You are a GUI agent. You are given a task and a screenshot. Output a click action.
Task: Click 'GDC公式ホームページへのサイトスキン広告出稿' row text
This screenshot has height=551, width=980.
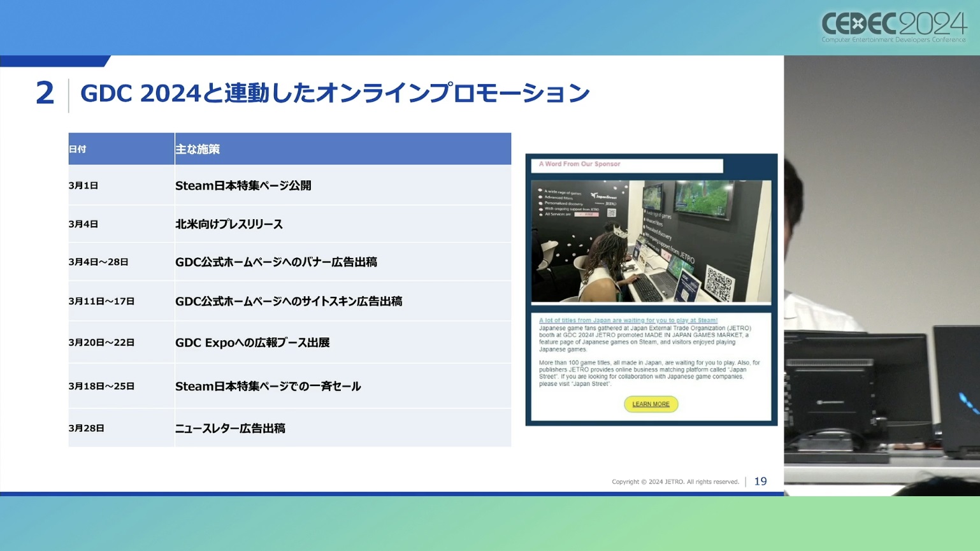(x=289, y=301)
